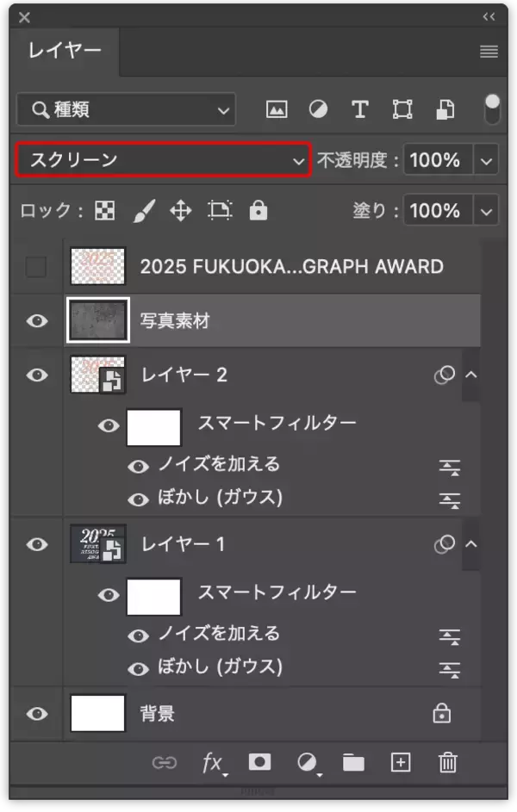Hide ノイズを加える filter on レイヤー 1
The width and height of the screenshot is (517, 812).
(139, 635)
